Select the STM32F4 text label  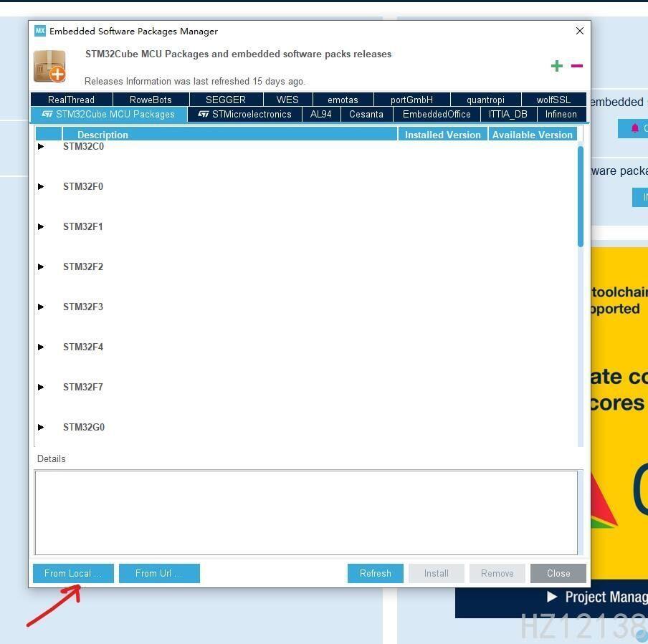pyautogui.click(x=83, y=347)
